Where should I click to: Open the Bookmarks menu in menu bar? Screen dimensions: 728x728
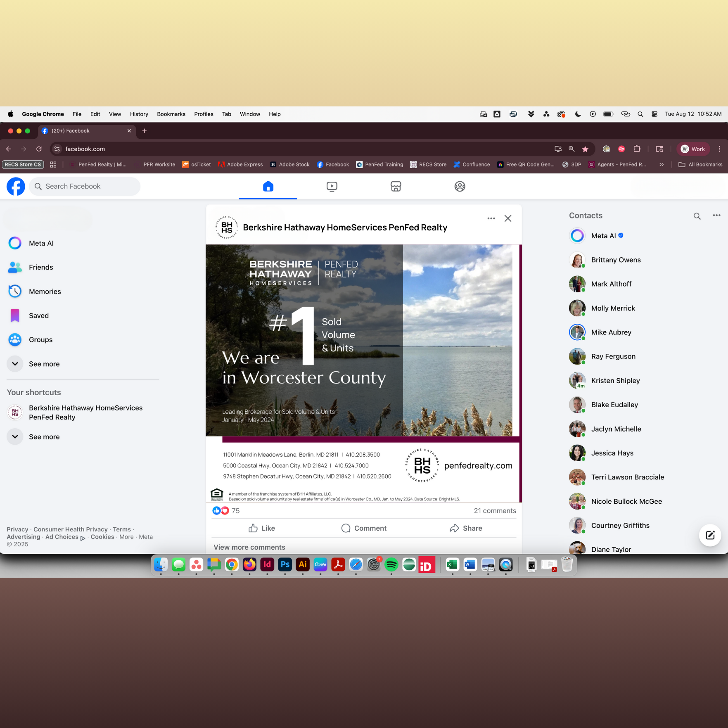171,114
